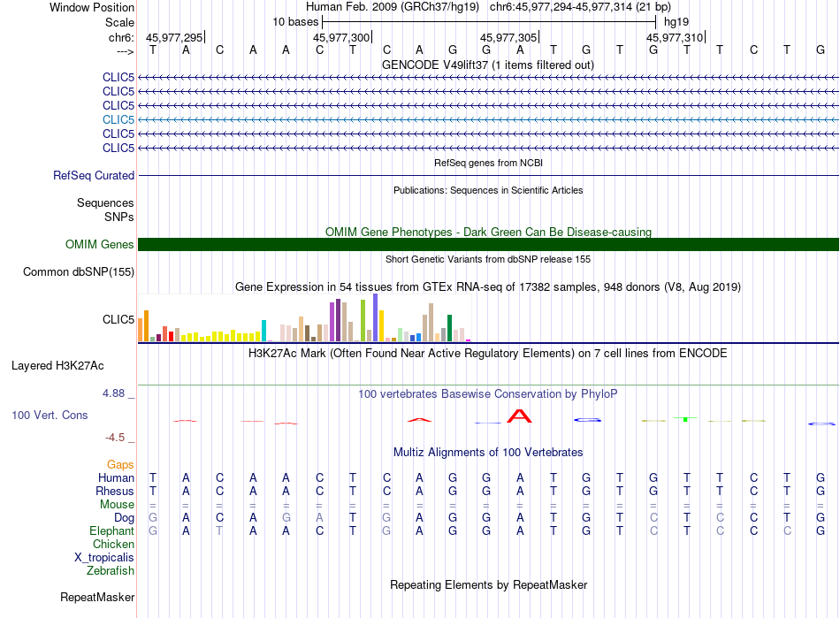Click the Elephant alignment row label
840x618 pixels.
point(111,530)
